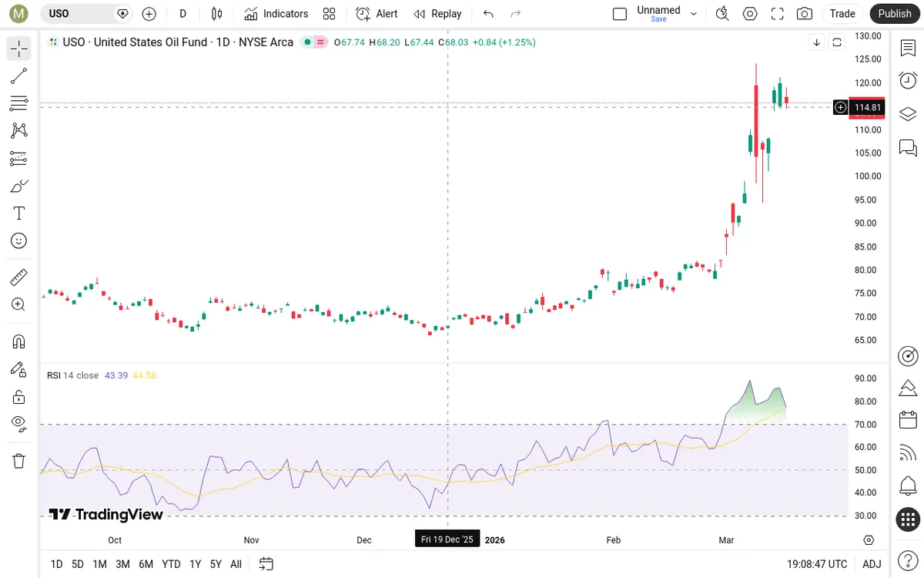
Task: Start bar Replay mode
Action: tap(437, 13)
